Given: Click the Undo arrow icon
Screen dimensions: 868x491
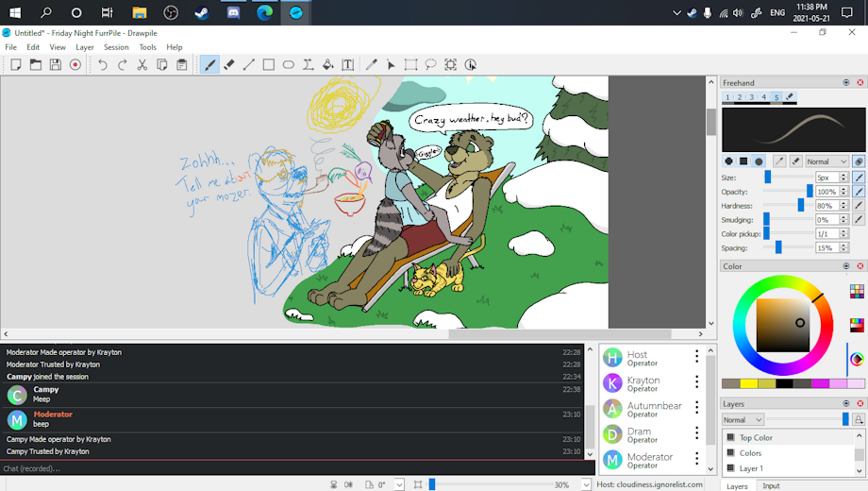Looking at the screenshot, I should 102,64.
